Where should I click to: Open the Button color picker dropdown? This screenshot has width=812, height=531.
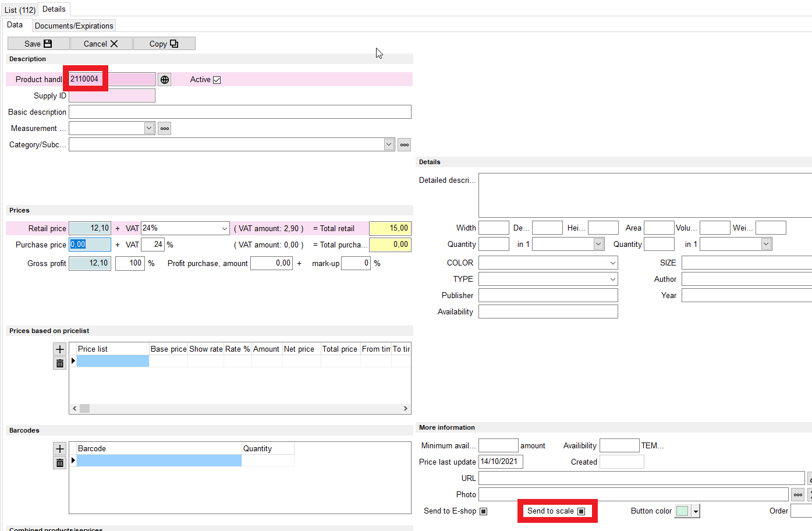coord(696,511)
